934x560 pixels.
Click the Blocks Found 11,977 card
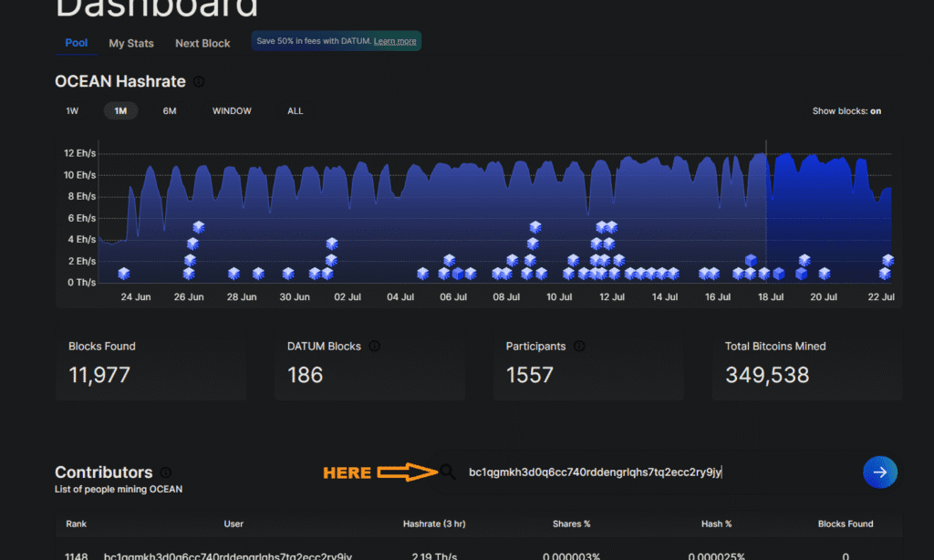pyautogui.click(x=150, y=363)
